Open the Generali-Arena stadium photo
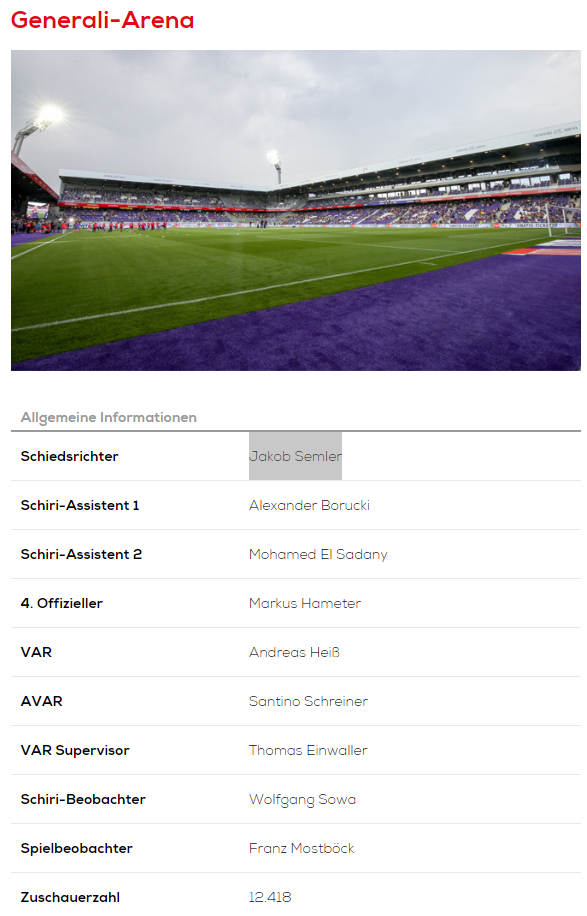587x916 pixels. tap(296, 210)
